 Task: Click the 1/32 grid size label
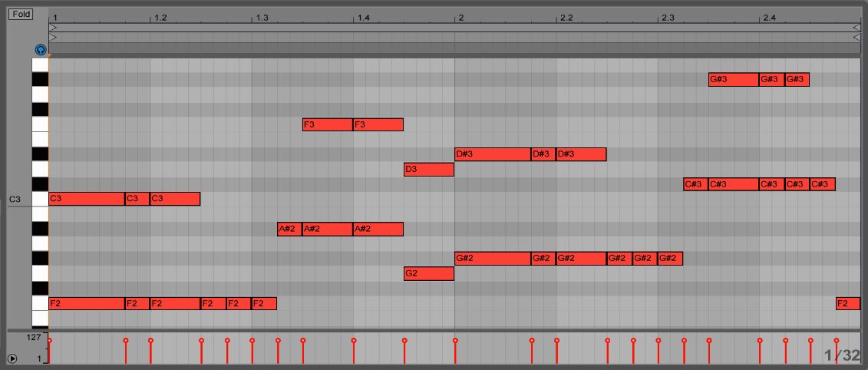pyautogui.click(x=842, y=355)
